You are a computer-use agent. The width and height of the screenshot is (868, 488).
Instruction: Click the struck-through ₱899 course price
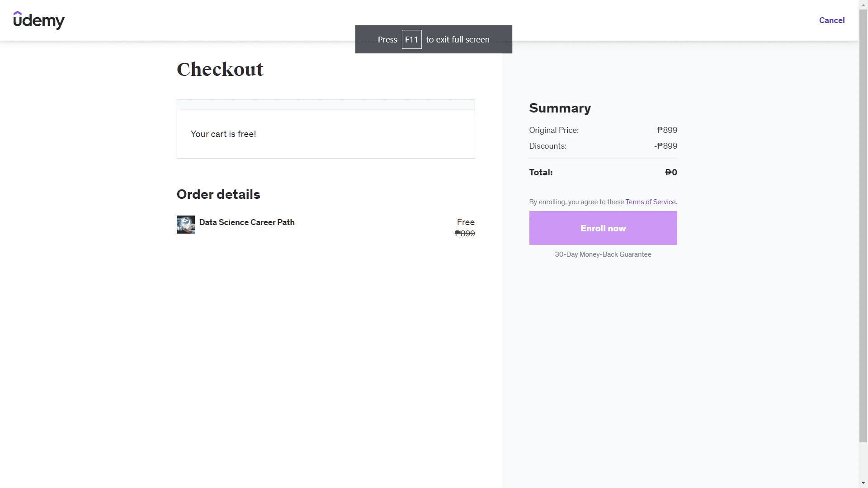(x=465, y=234)
